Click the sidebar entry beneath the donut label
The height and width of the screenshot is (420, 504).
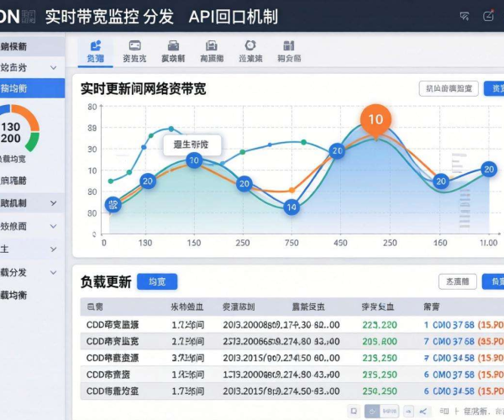(x=13, y=181)
